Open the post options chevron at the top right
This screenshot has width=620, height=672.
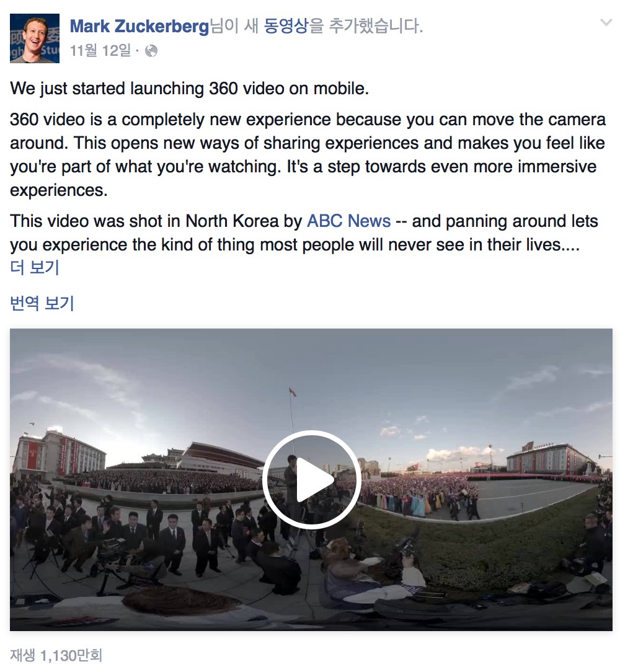click(x=606, y=23)
